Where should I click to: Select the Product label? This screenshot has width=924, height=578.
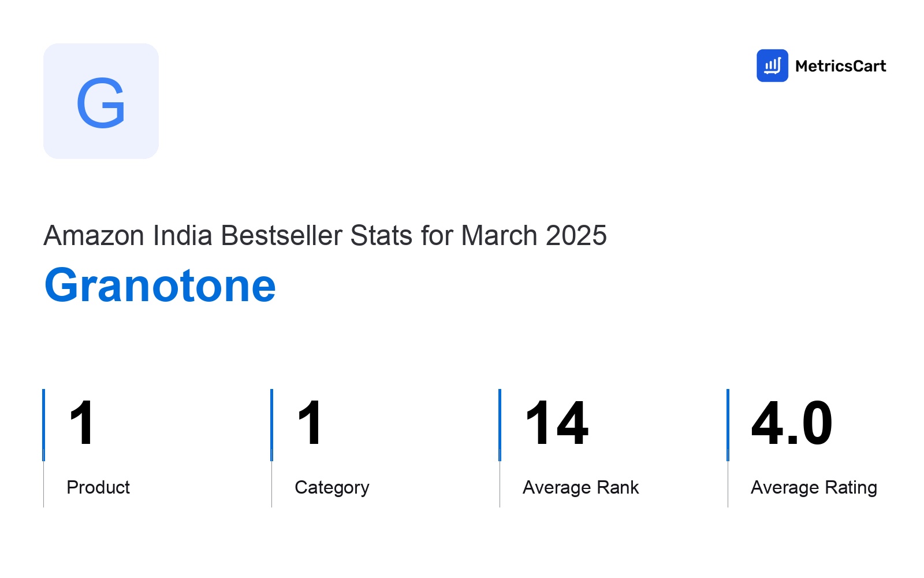coord(98,487)
